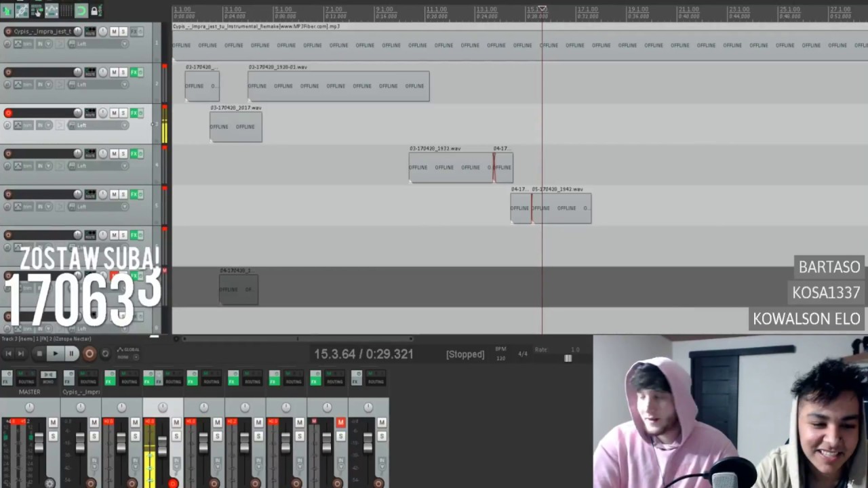This screenshot has width=868, height=488.
Task: Disarm recording on track 3
Action: tap(8, 113)
